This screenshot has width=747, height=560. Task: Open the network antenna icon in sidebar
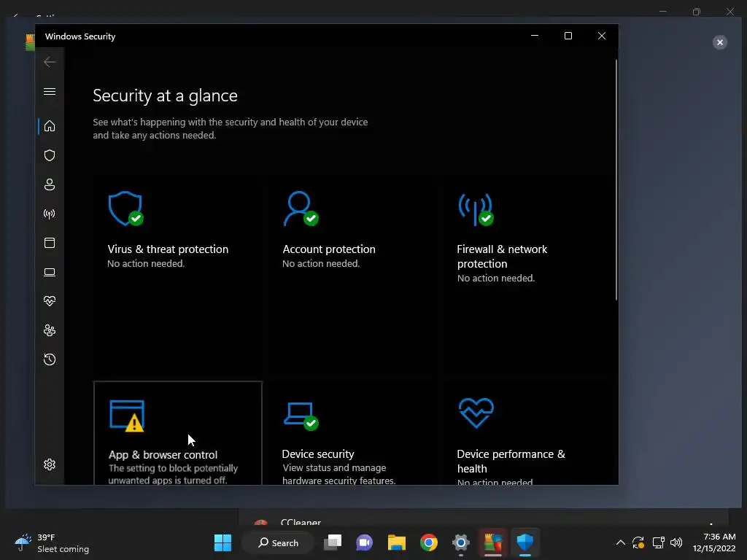(x=50, y=214)
